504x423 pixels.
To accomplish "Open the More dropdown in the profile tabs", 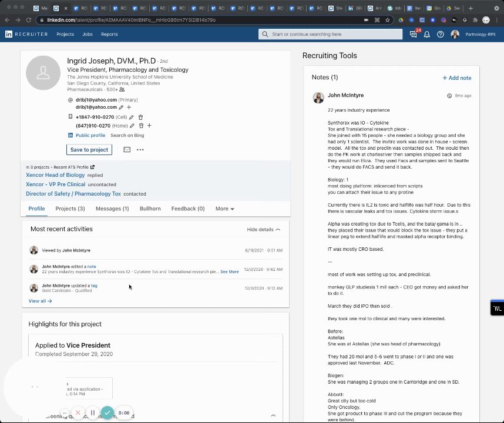I will pyautogui.click(x=224, y=209).
